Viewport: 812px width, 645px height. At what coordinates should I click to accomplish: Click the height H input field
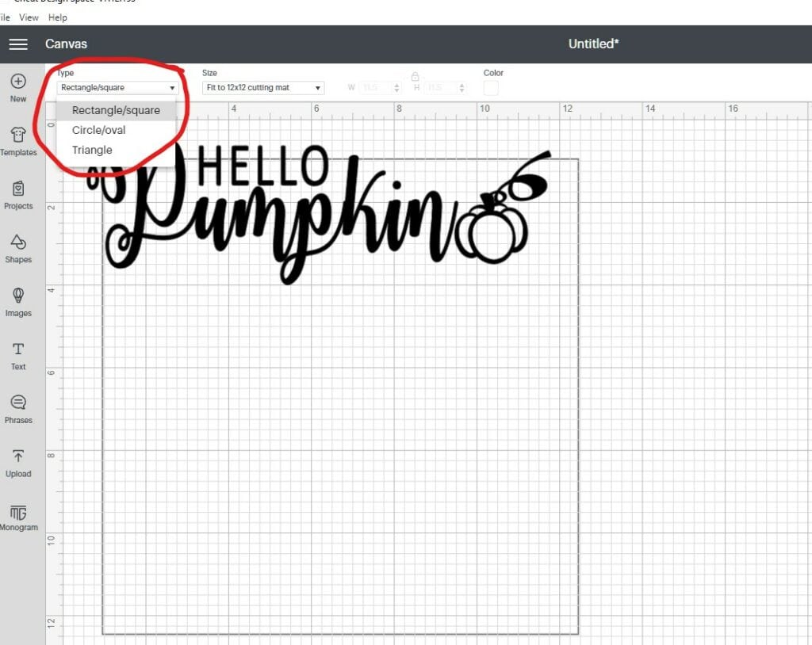tap(440, 87)
